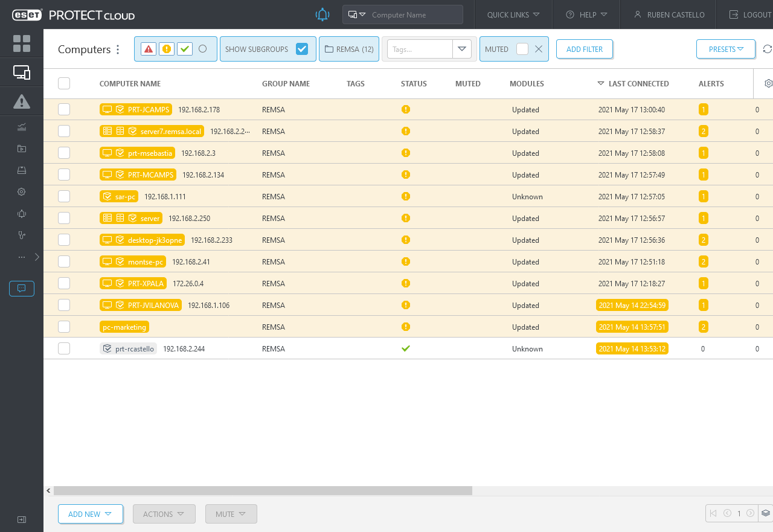Open the Help menu
Screen dimensions: 773x532
click(586, 14)
